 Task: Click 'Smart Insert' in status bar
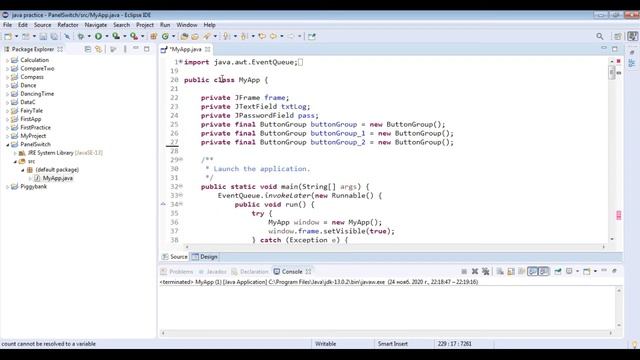pos(393,344)
